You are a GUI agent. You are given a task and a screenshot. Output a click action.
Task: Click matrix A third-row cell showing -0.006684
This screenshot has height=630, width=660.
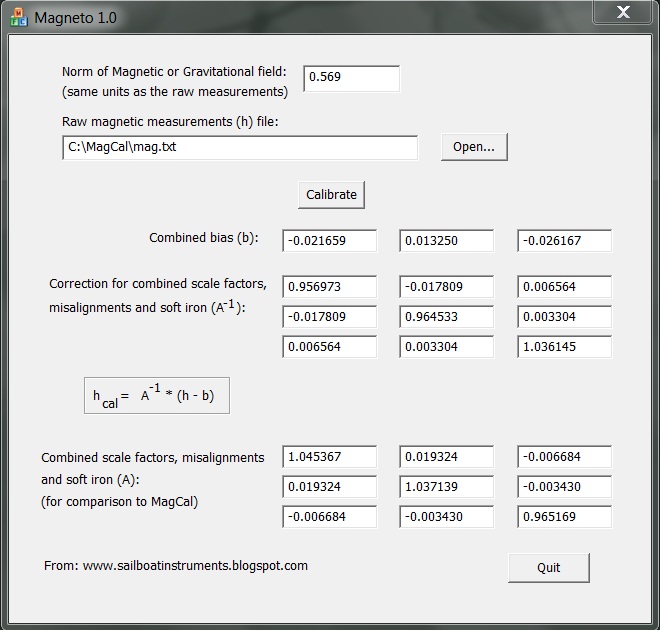click(x=330, y=517)
